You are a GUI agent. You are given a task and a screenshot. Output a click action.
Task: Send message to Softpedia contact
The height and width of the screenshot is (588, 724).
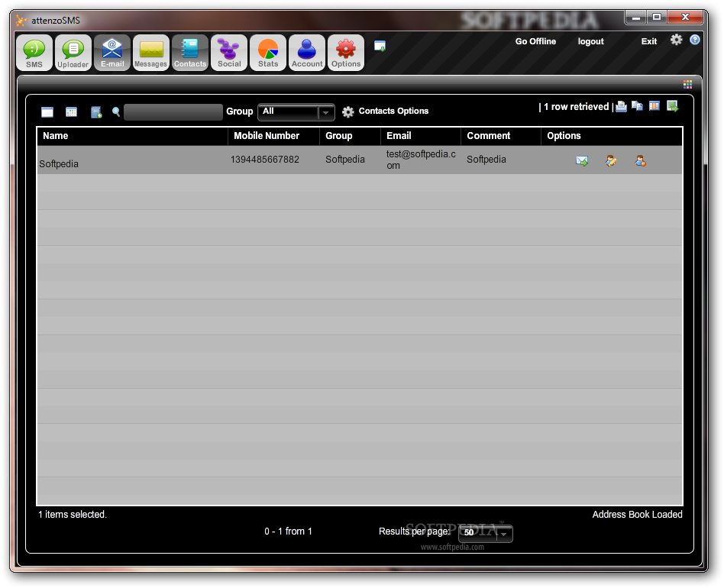click(x=582, y=161)
